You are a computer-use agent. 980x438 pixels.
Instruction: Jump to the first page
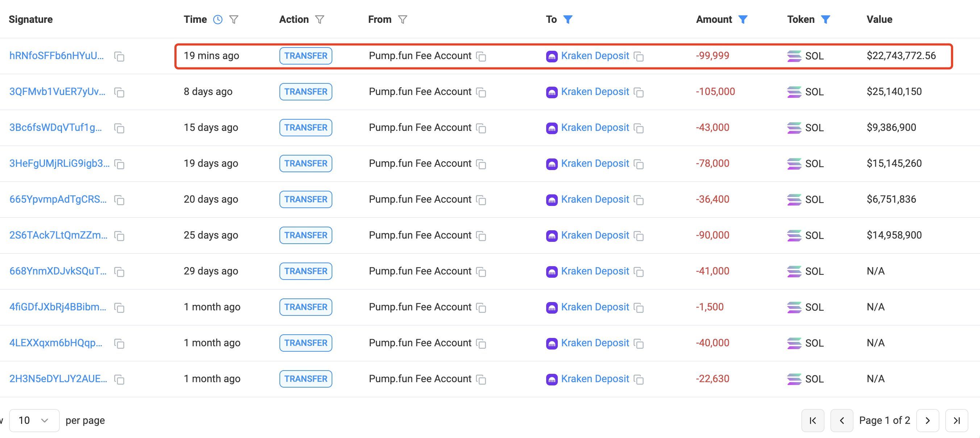click(x=813, y=420)
